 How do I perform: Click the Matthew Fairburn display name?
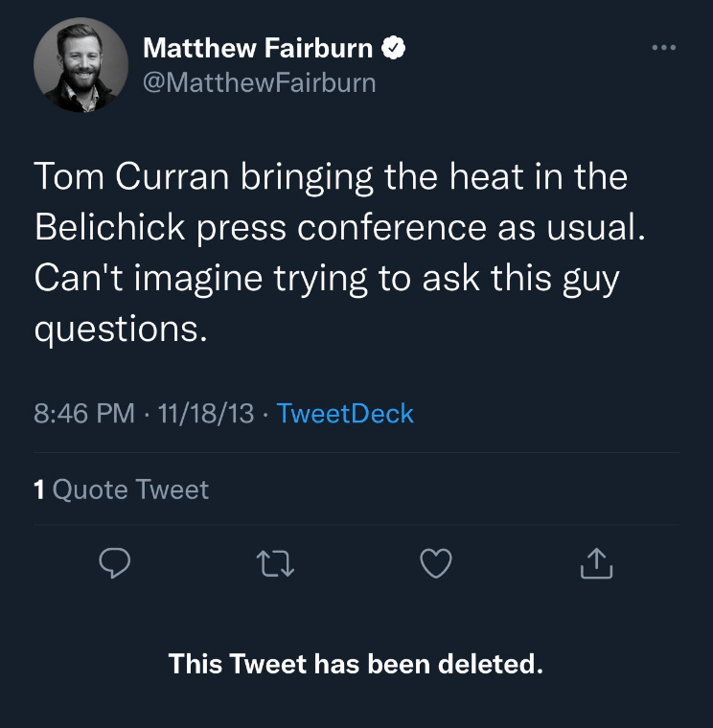[258, 47]
